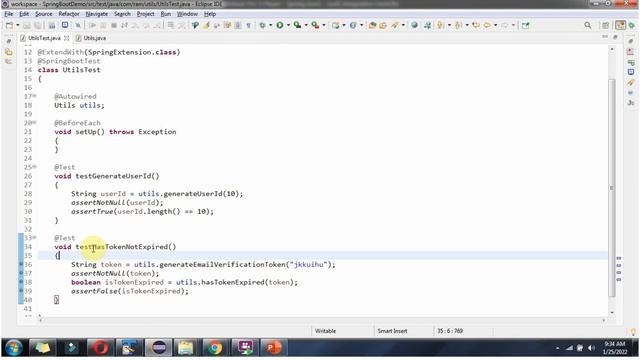This screenshot has width=640, height=360.
Task: Click the Pin Editor toolbar icon
Action: pyautogui.click(x=526, y=25)
